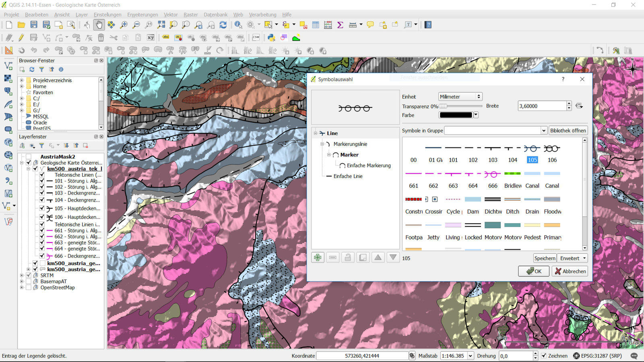Click the messages icon in status bar
This screenshot has height=362, width=644.
[x=634, y=356]
